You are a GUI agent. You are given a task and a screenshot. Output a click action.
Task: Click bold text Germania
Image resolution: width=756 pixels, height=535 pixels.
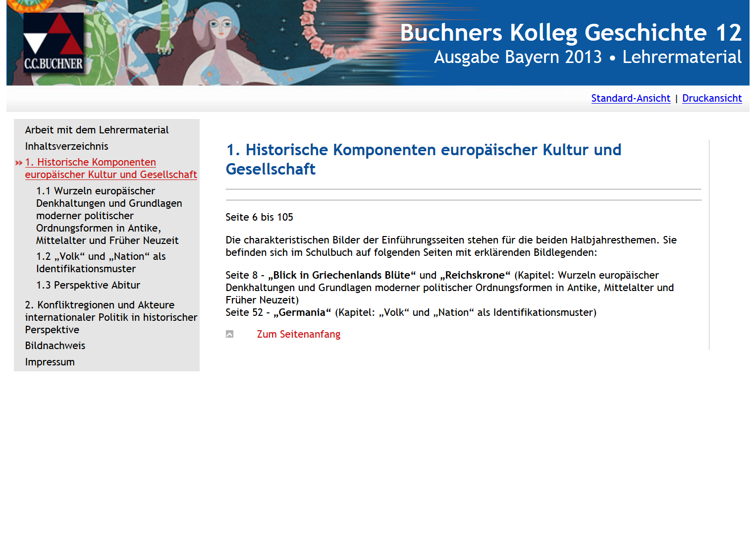[x=302, y=312]
